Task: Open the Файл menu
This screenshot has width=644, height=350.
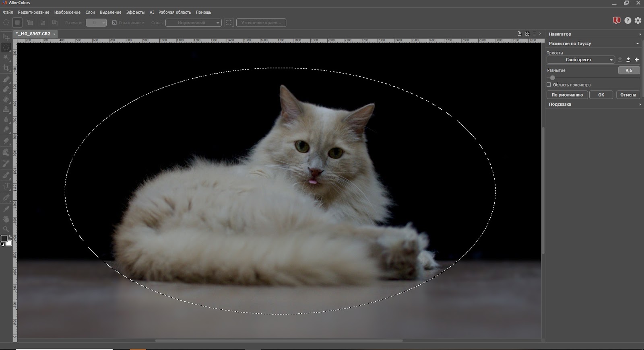Action: coord(8,12)
